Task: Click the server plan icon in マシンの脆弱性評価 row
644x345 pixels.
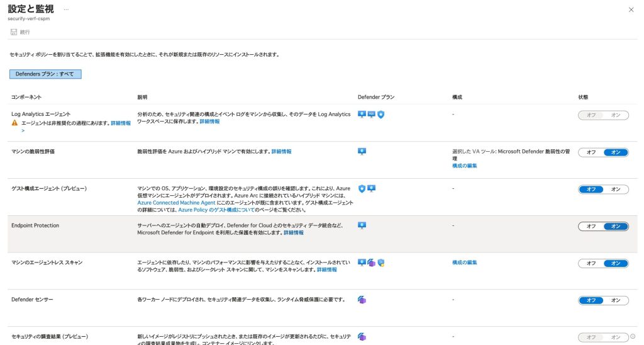Action: click(362, 152)
